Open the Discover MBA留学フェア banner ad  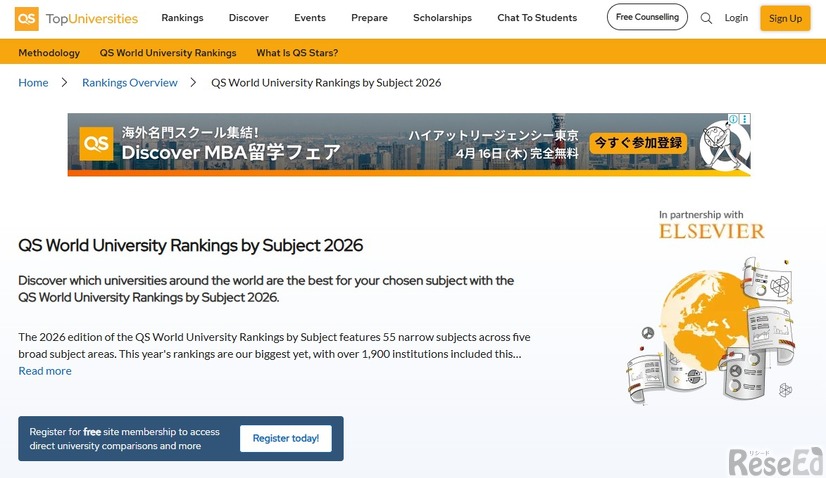pos(409,144)
